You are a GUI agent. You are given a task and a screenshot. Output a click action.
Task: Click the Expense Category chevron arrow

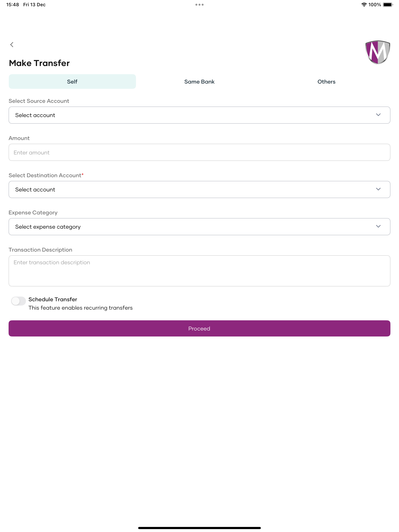(x=378, y=226)
